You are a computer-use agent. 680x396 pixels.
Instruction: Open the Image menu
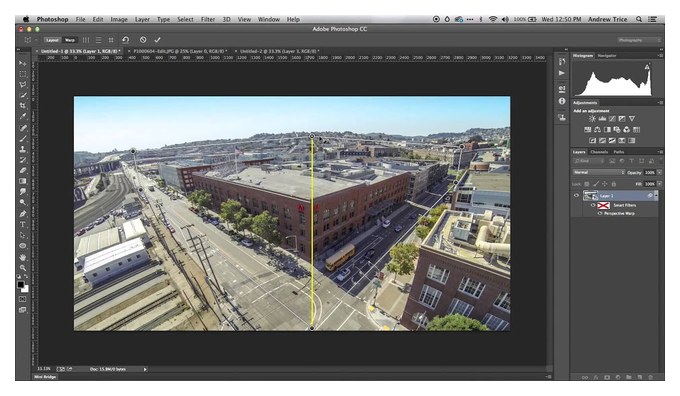click(x=119, y=19)
